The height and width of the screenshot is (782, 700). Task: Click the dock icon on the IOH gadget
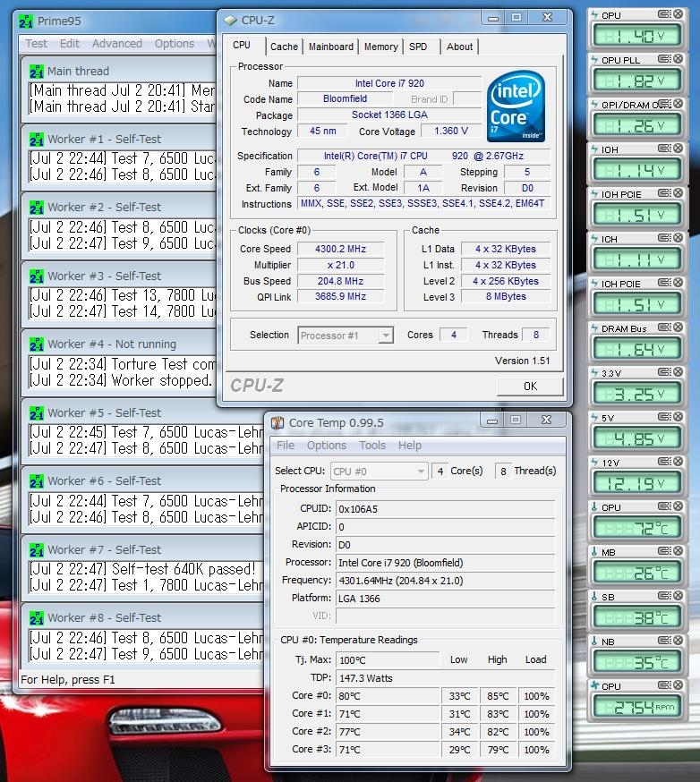[664, 149]
